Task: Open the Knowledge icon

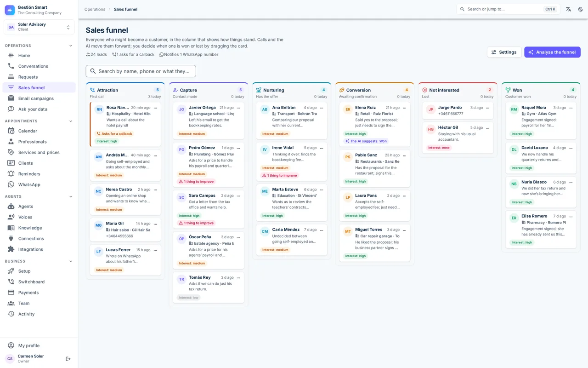Action: click(x=11, y=228)
